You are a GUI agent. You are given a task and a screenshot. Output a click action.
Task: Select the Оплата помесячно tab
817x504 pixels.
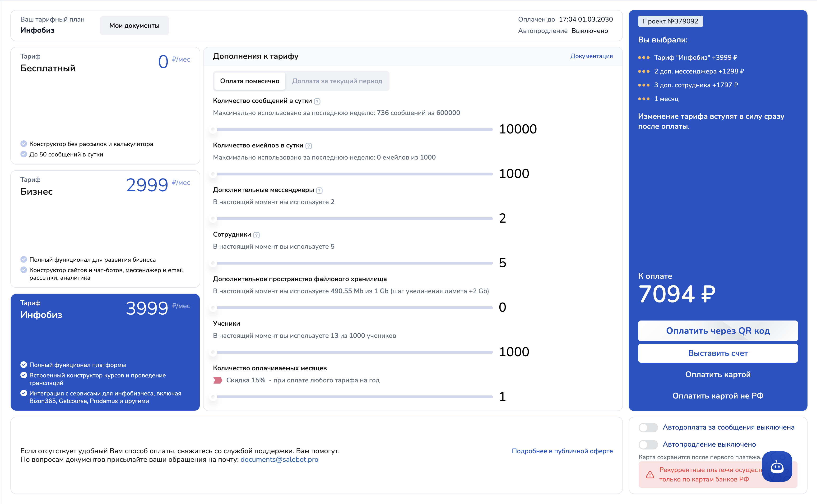[249, 81]
